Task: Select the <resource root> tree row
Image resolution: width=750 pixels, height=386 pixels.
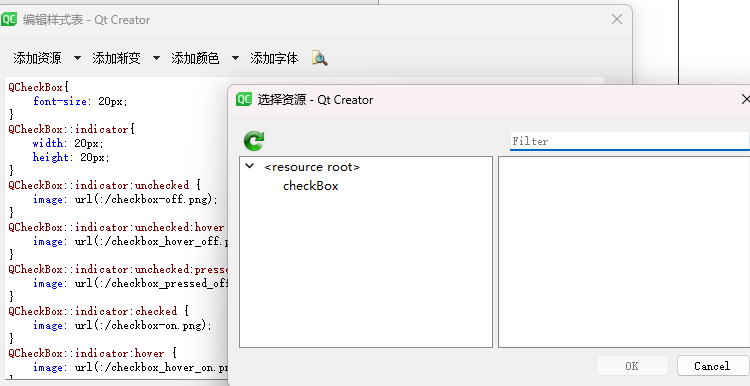Action: (311, 167)
